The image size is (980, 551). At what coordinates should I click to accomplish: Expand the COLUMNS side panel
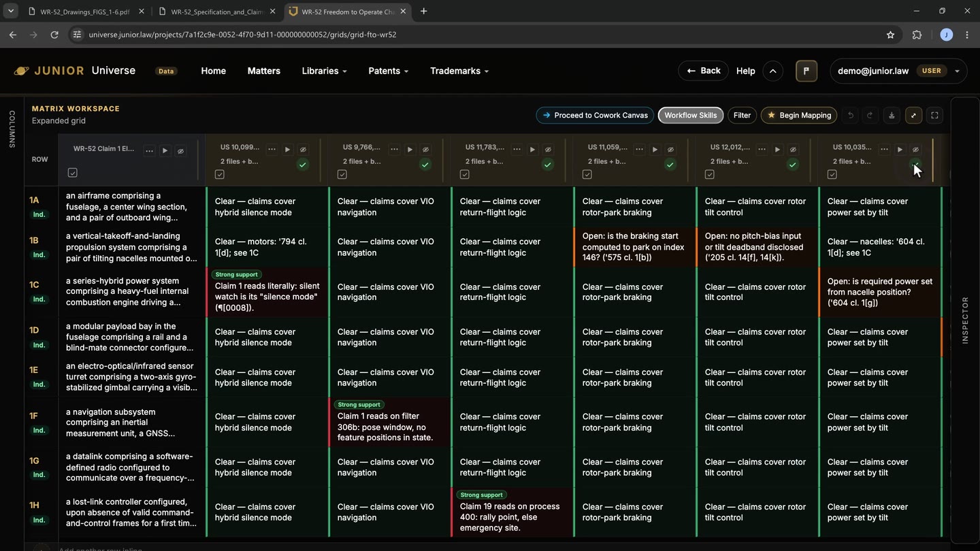pyautogui.click(x=12, y=129)
